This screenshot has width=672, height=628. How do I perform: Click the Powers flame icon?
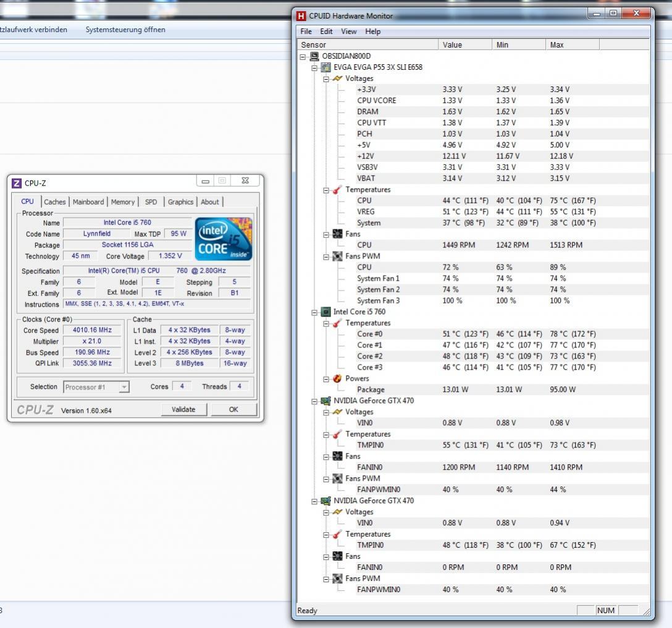tap(338, 378)
